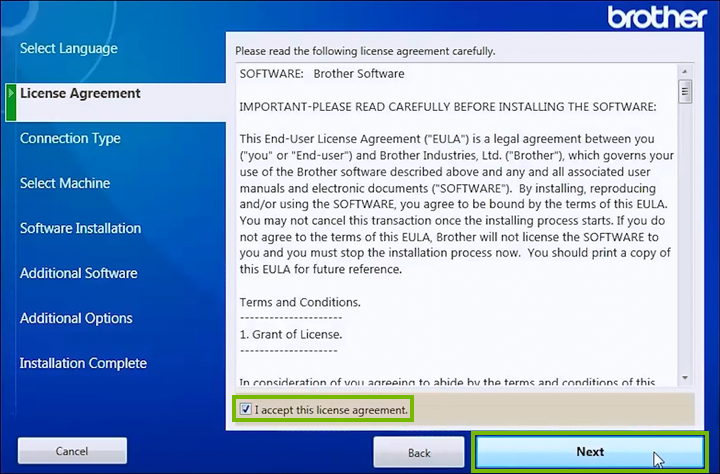Click the 'Terms and Conditions.' heading

click(x=300, y=302)
